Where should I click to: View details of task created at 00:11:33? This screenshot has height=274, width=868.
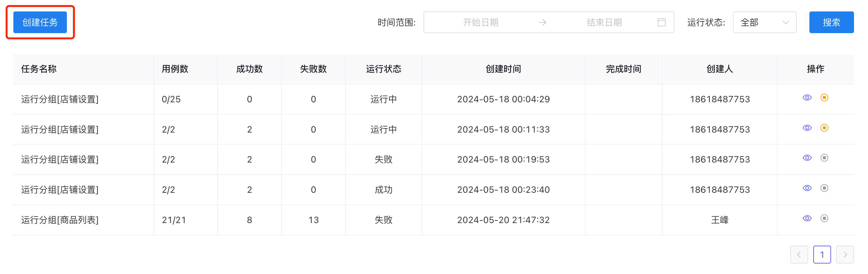tap(807, 128)
